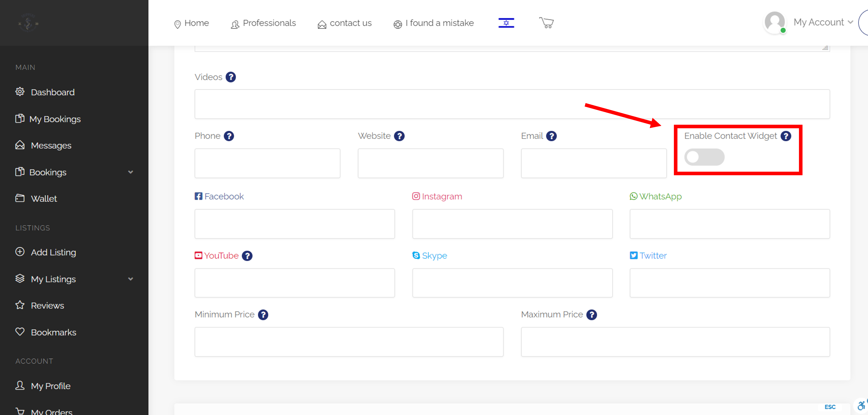Focus the WhatsApp input field
This screenshot has height=415, width=868.
730,224
